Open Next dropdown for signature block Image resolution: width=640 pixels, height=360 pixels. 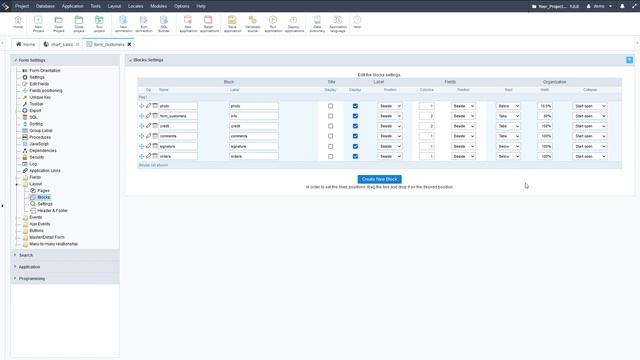508,146
